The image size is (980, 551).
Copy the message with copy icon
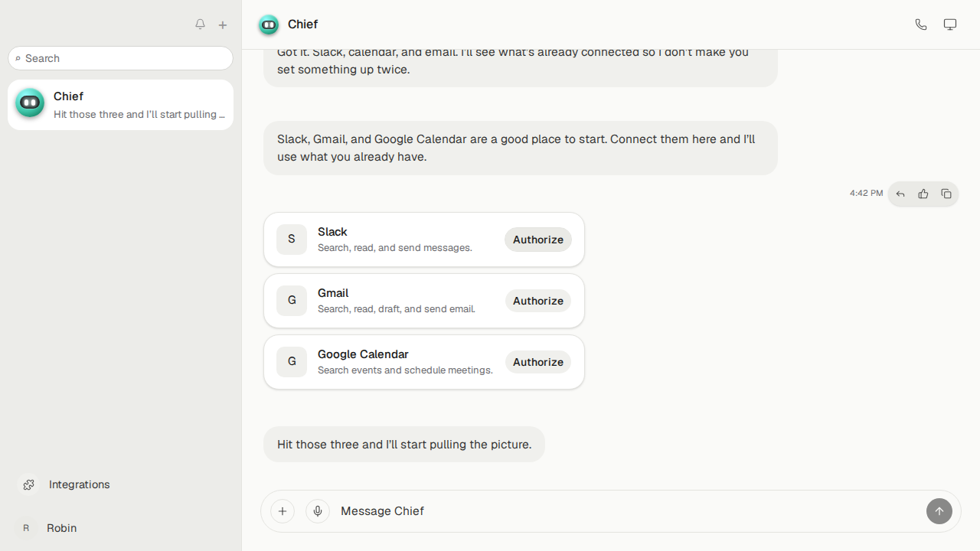point(946,194)
